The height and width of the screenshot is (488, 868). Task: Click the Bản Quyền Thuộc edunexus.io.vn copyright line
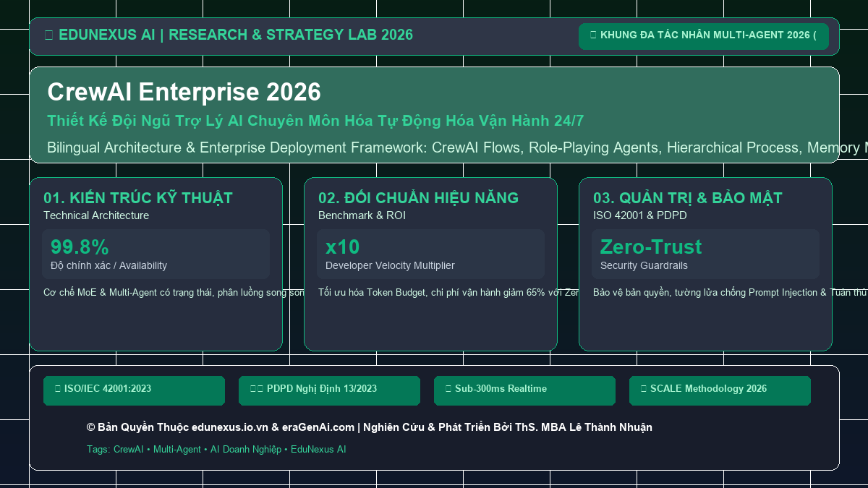pyautogui.click(x=369, y=427)
